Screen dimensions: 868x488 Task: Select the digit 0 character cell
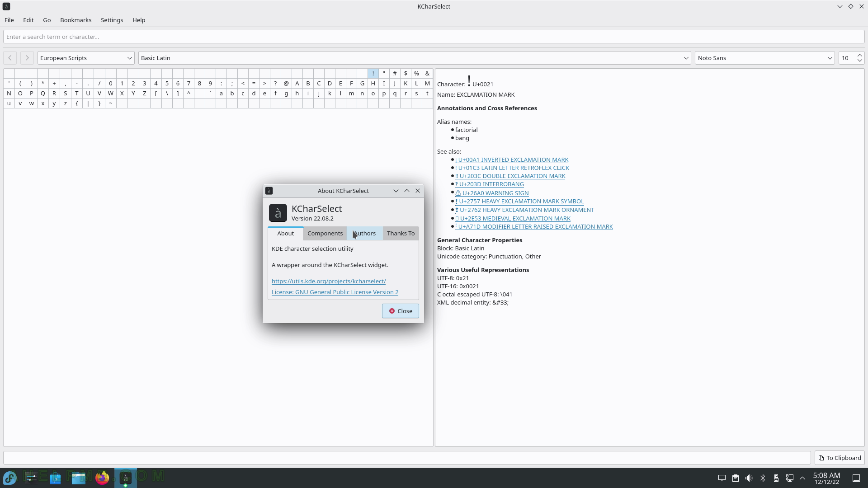coord(111,83)
